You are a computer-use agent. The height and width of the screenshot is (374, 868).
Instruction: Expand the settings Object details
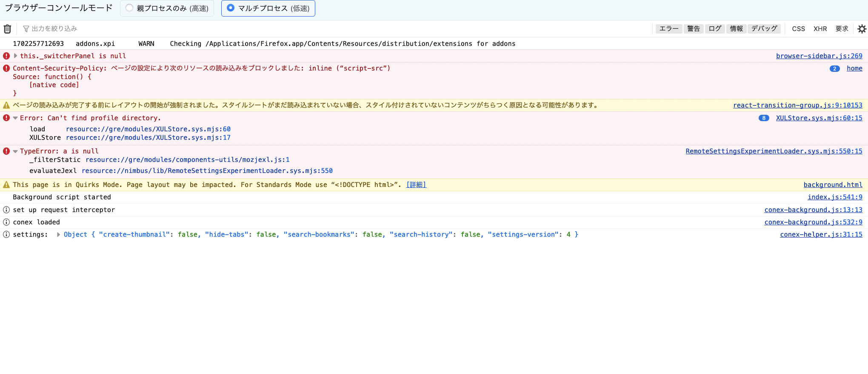(x=59, y=235)
